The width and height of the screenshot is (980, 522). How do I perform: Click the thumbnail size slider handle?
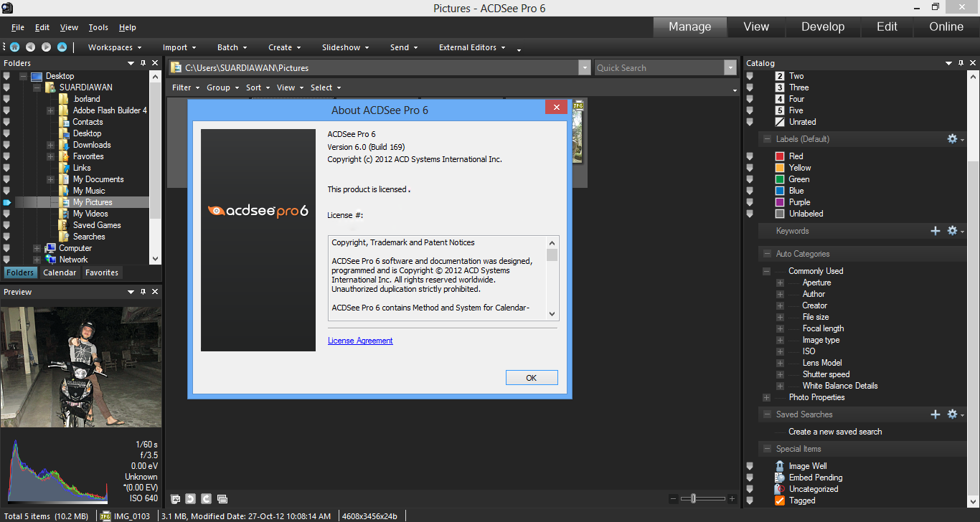(693, 498)
